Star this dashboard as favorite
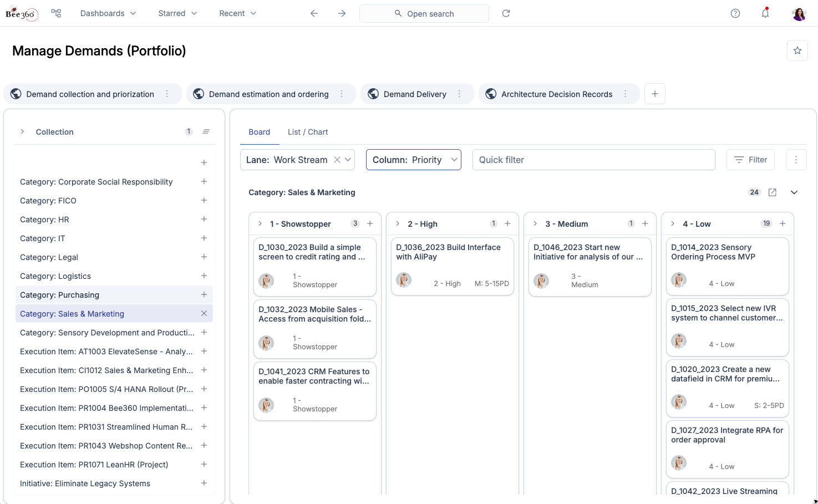Screen dimensions: 818x504 (x=797, y=50)
